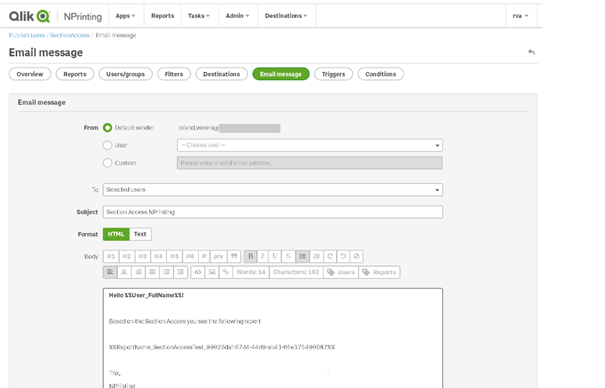
Task: Apply underline formatting in editor toolbar
Action: click(x=275, y=256)
